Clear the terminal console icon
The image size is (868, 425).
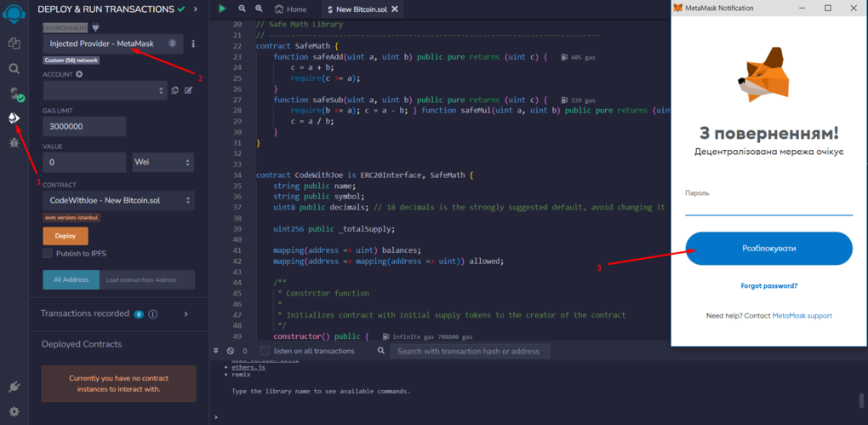[230, 351]
